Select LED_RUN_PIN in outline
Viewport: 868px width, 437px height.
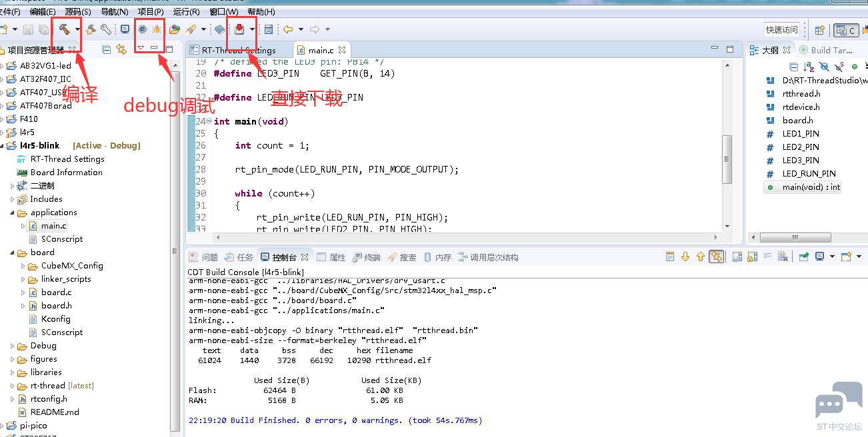[x=809, y=174]
